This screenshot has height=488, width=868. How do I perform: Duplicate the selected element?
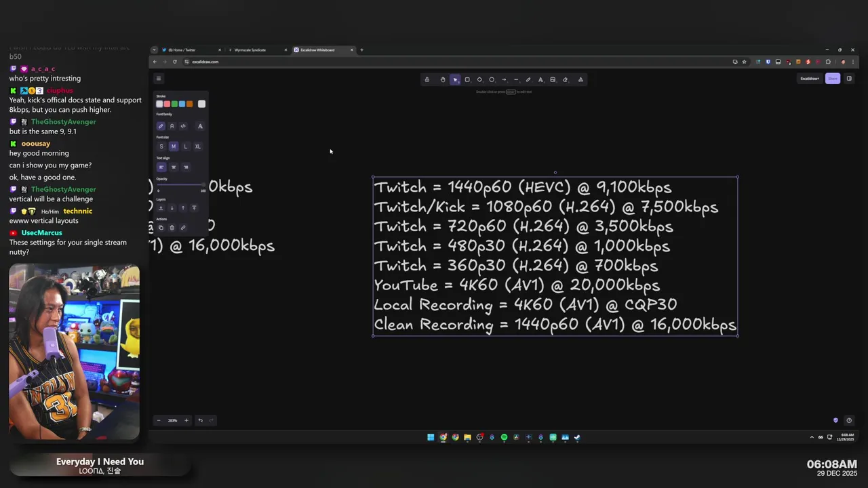click(161, 228)
